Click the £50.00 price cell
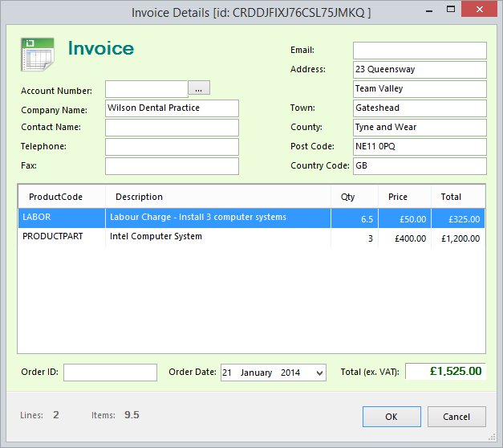This screenshot has width=503, height=448. (405, 218)
